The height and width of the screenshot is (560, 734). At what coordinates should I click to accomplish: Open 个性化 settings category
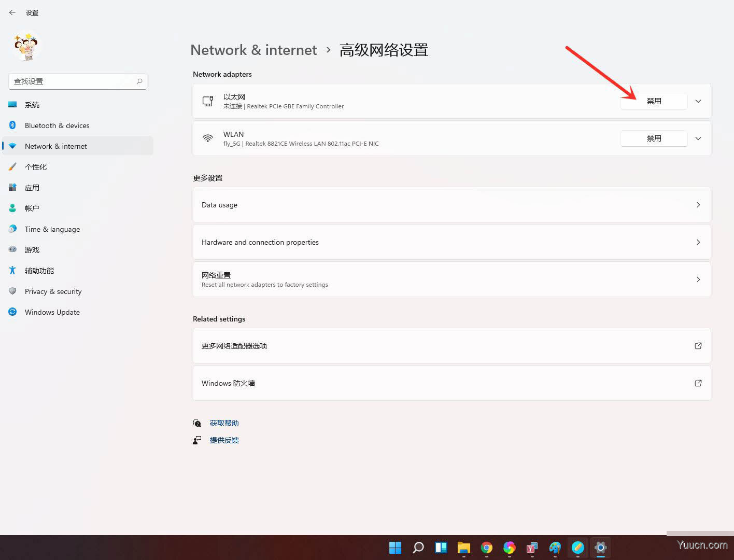pyautogui.click(x=78, y=167)
